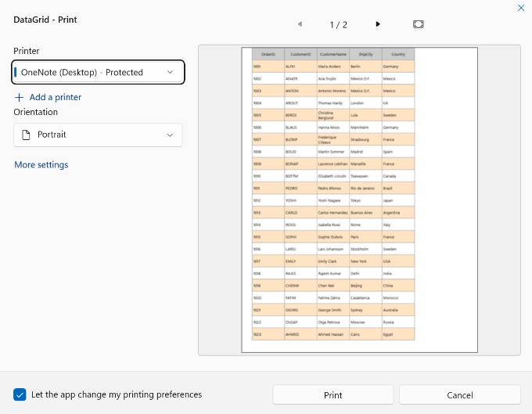Close the print dialog with the X
532x414 pixels.
521,8
